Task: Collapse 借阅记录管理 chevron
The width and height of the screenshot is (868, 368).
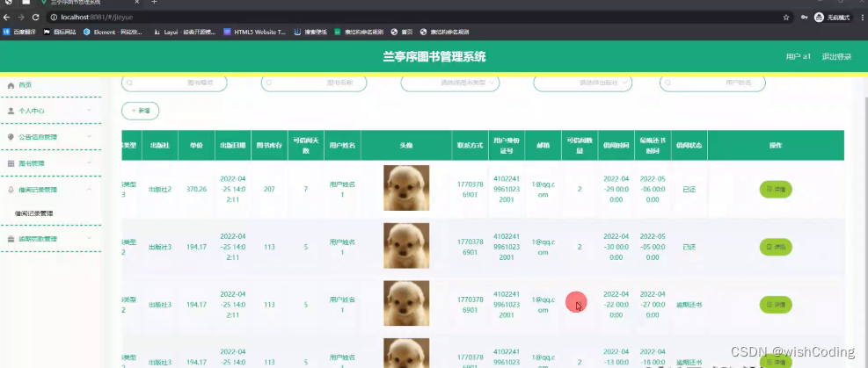Action: (x=89, y=189)
